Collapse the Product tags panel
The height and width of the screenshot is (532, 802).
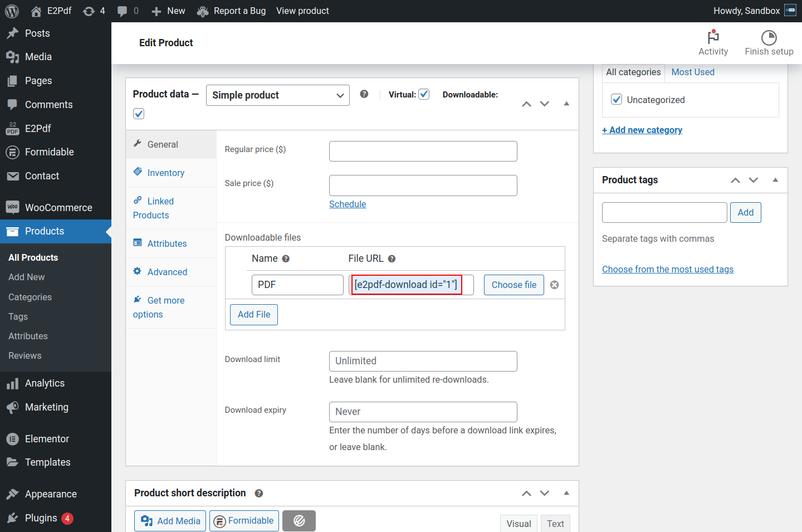[x=775, y=180]
